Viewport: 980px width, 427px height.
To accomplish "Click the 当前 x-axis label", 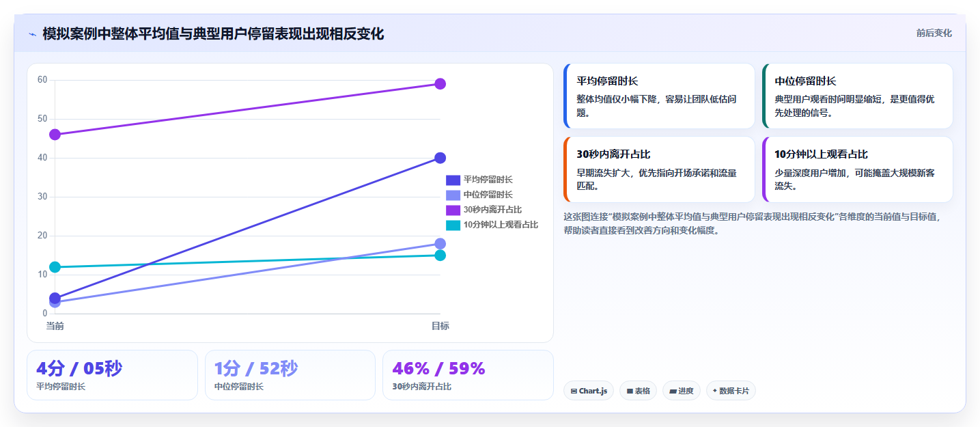I will pos(55,326).
